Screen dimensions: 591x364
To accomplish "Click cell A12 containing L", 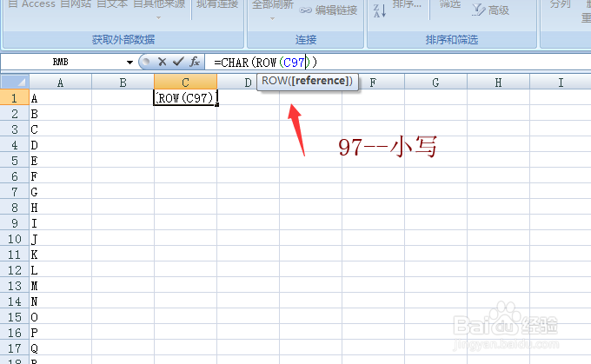I will pyautogui.click(x=60, y=270).
